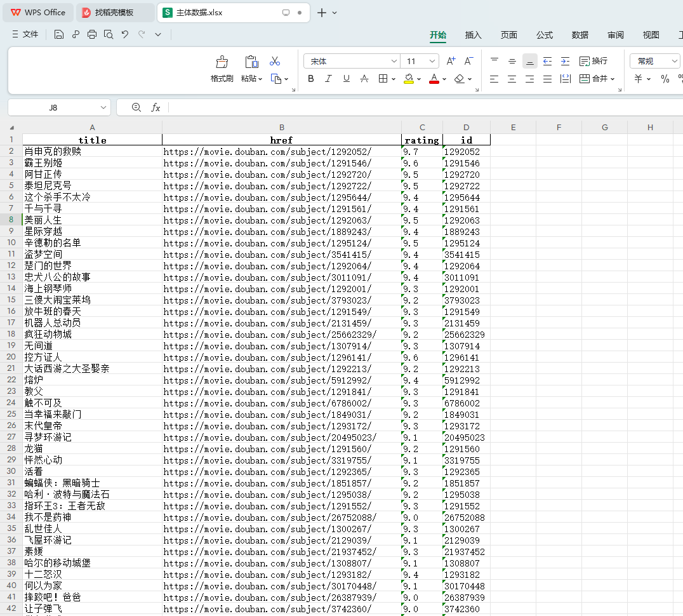Increase font size with A+ icon
The width and height of the screenshot is (683, 616).
pos(451,61)
